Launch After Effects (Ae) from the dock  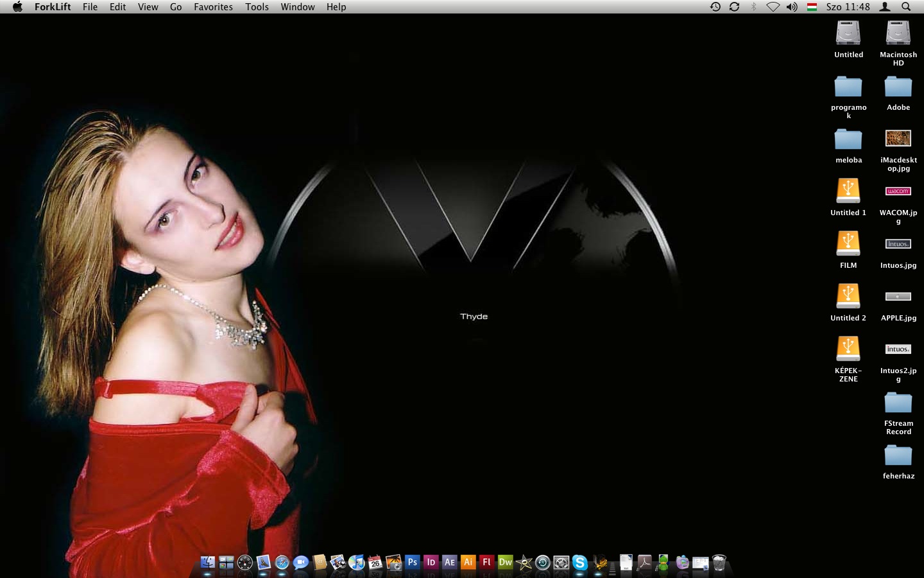click(450, 563)
